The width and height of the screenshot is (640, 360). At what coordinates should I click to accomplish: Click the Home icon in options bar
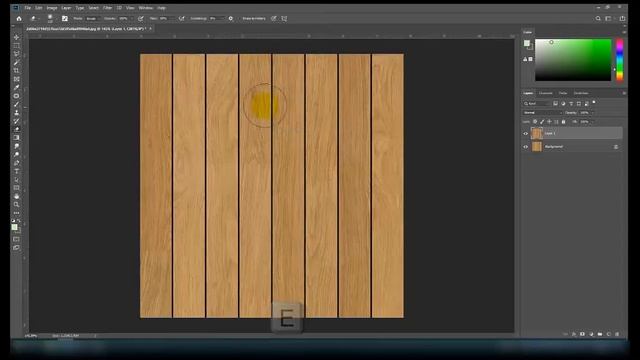[19, 18]
